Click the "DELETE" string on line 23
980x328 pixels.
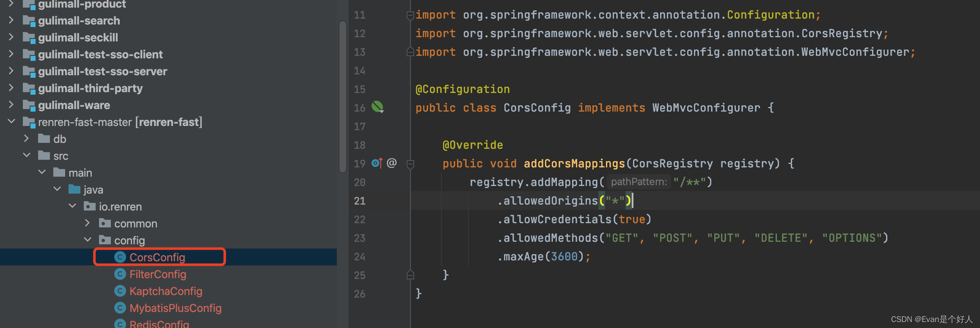coord(781,238)
